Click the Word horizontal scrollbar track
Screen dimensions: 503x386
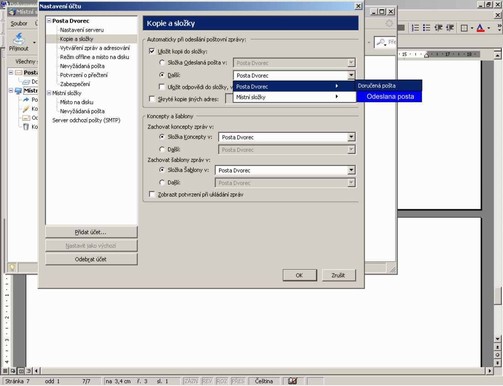(263, 371)
